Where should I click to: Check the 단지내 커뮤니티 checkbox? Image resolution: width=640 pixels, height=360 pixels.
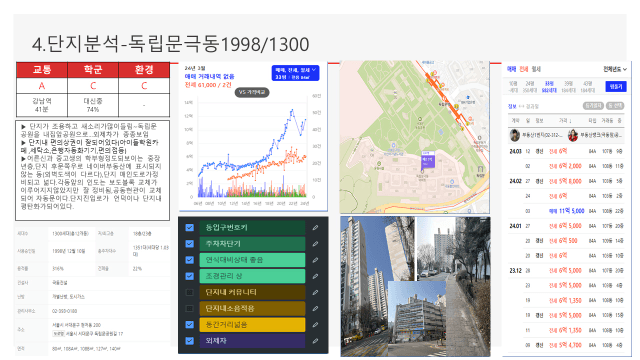(189, 292)
